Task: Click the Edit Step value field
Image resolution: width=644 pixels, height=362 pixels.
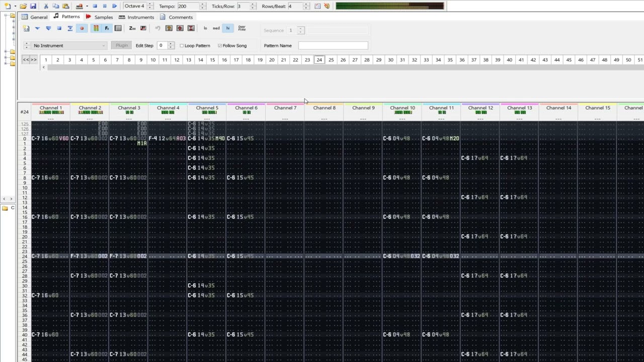Action: 162,46
